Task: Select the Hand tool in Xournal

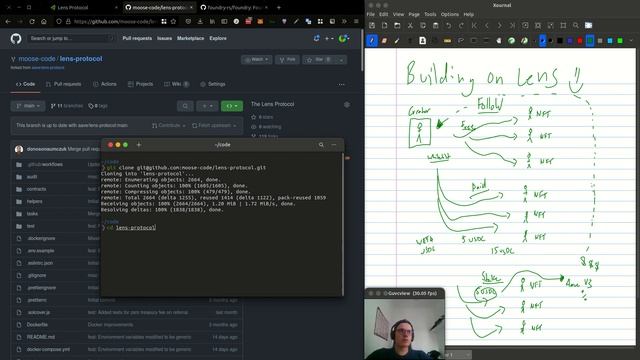Action: (499, 40)
